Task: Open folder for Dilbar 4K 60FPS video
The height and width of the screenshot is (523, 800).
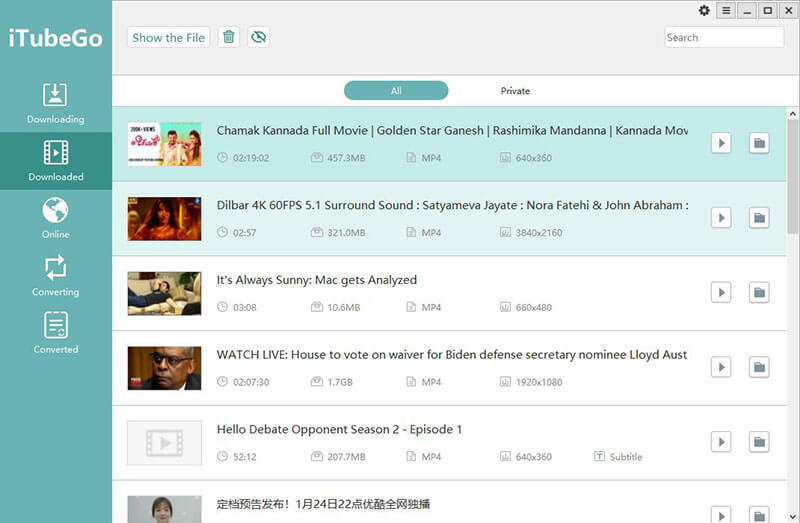Action: coord(759,218)
